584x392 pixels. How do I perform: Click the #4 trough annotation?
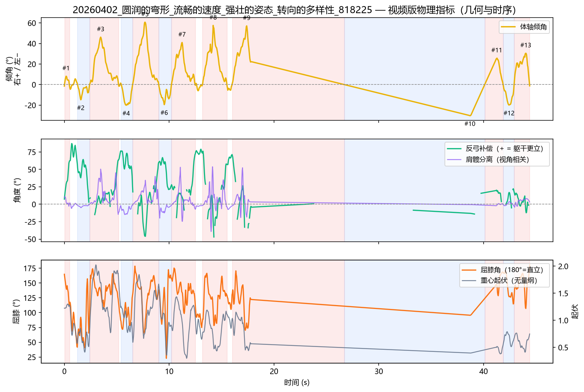coord(126,113)
